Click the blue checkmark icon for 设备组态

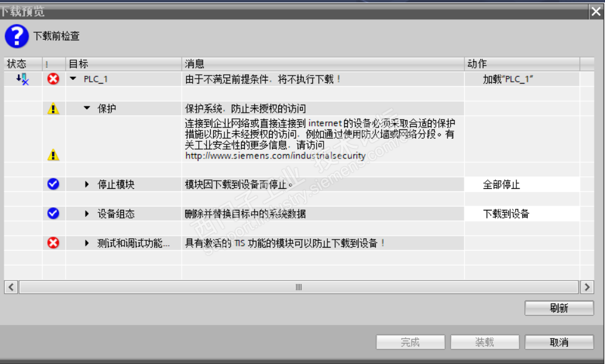point(53,214)
